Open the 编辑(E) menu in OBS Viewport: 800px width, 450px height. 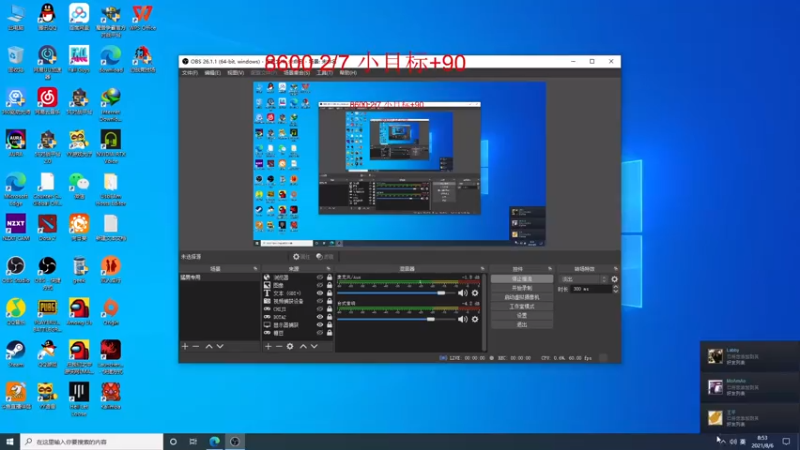(212, 73)
